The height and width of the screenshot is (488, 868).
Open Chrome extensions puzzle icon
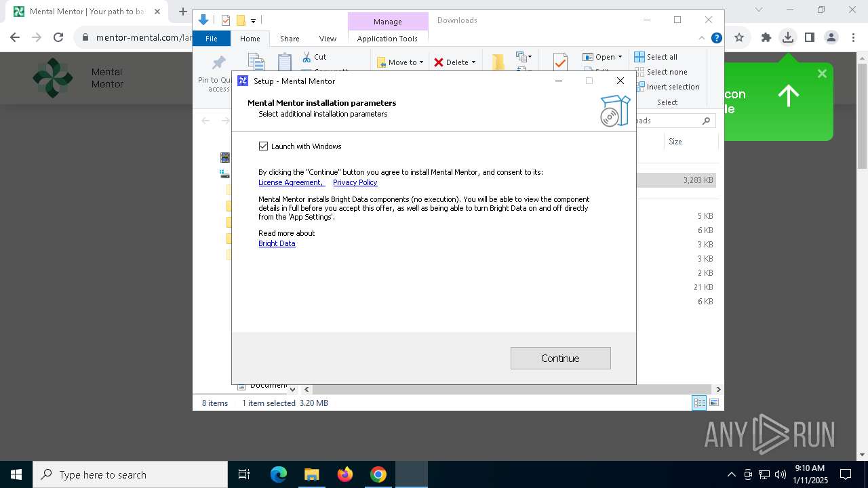tap(766, 37)
